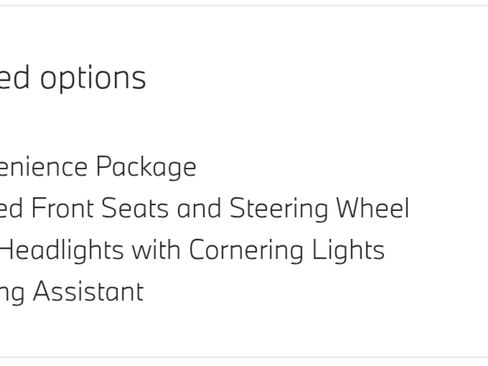The height and width of the screenshot is (366, 488).
Task: Click the words 'Steering Wheel' in the list
Action: click(319, 208)
